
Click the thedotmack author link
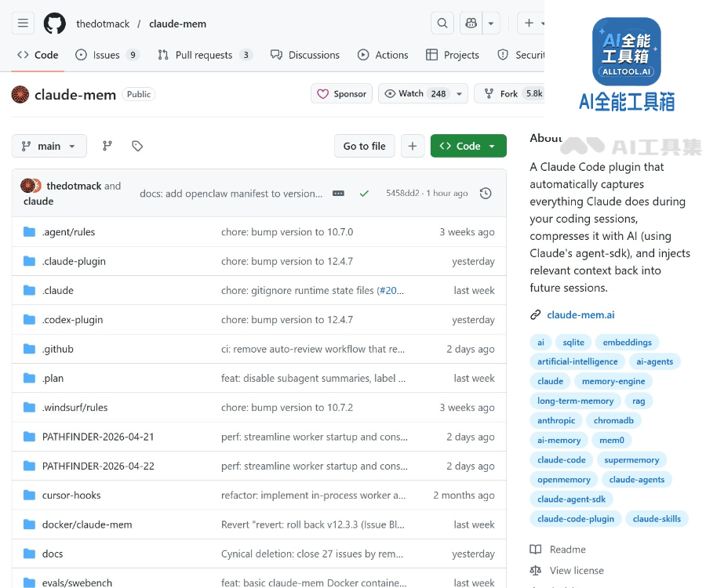pyautogui.click(x=74, y=186)
